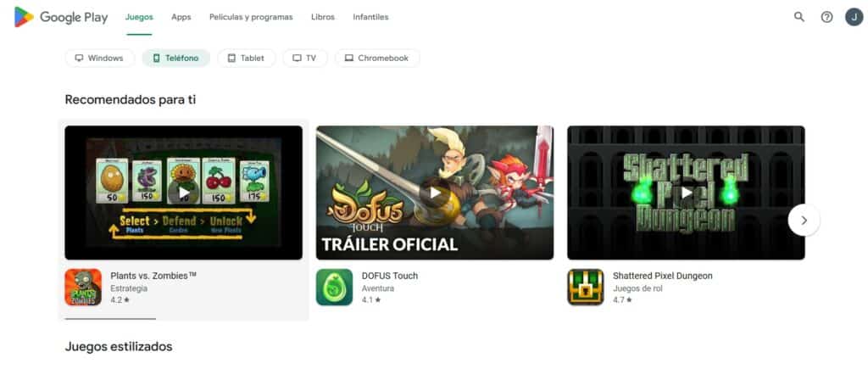Open the account avatar J
This screenshot has width=868, height=369.
tap(854, 17)
